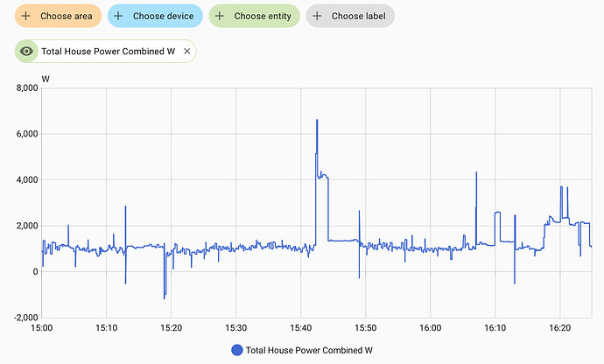604x364 pixels.
Task: Select the Total House Power Combined W chip label
Action: point(108,52)
